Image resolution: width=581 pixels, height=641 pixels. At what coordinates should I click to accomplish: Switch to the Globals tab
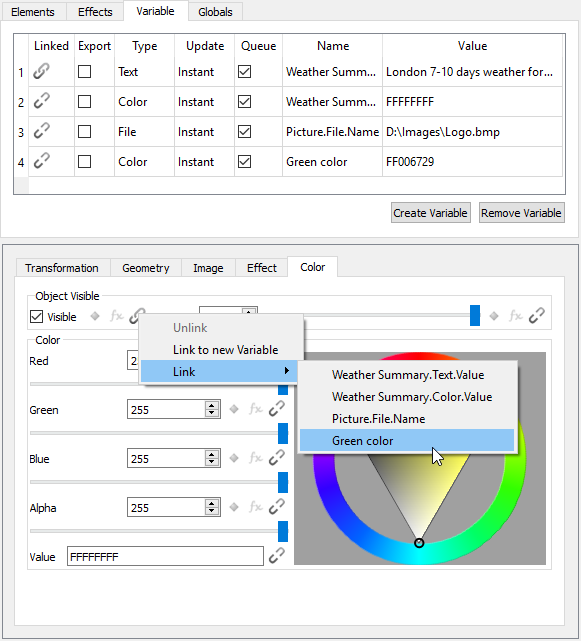(x=215, y=12)
